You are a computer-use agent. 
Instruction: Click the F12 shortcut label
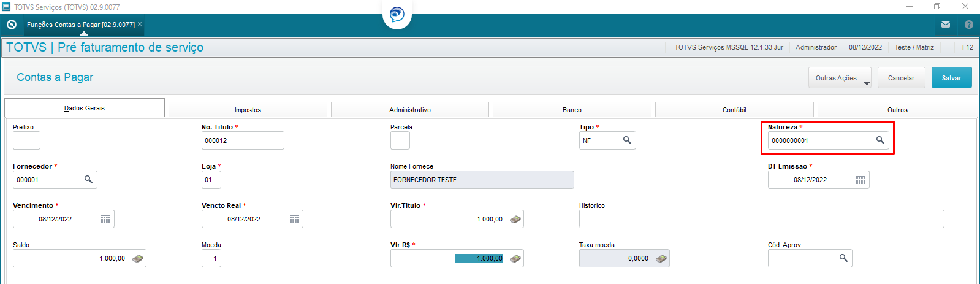click(x=968, y=47)
